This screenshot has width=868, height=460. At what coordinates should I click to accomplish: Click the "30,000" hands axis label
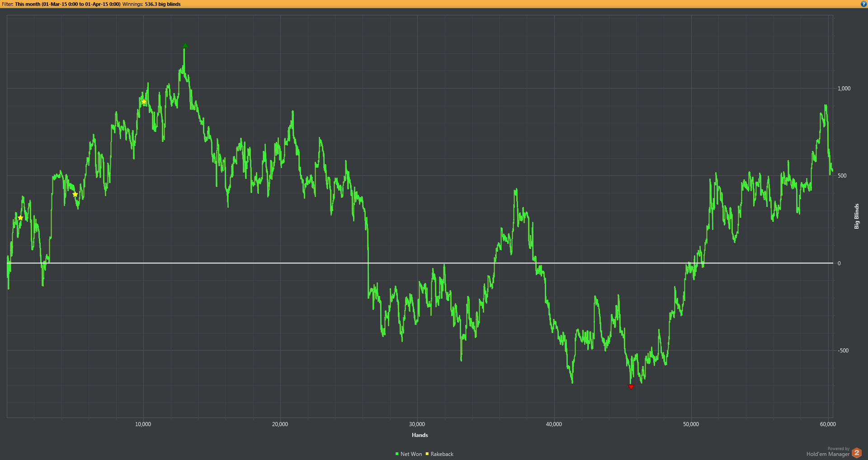click(417, 424)
